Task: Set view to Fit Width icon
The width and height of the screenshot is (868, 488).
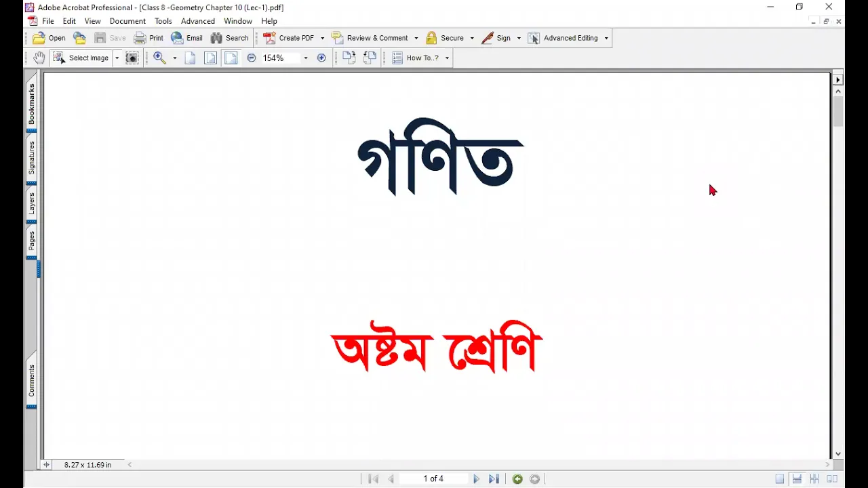Action: (231, 58)
